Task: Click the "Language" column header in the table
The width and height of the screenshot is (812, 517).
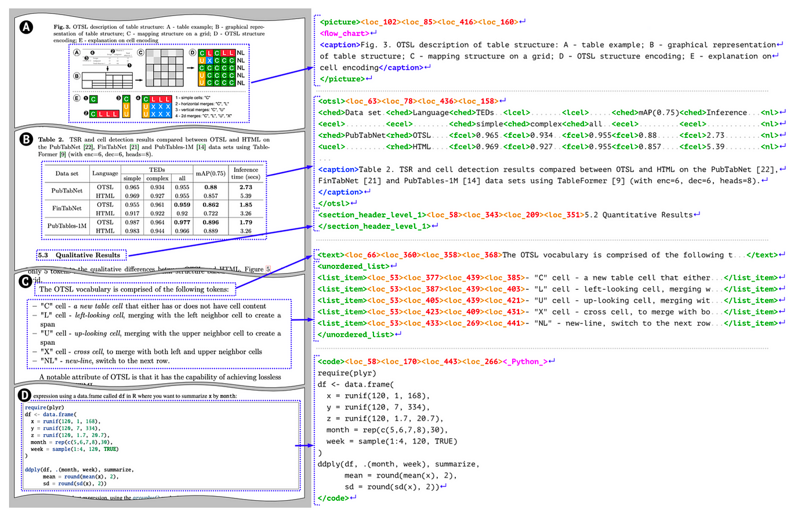Action: coord(105,173)
